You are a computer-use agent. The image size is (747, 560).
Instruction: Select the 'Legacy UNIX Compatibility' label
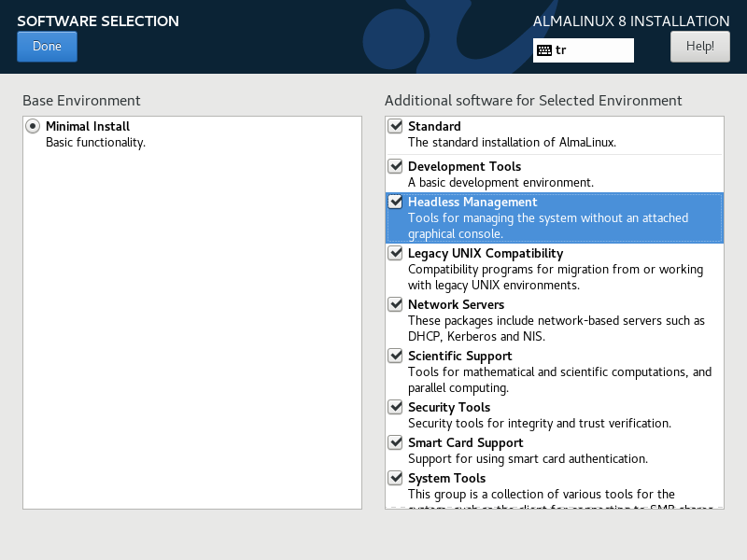click(x=486, y=253)
